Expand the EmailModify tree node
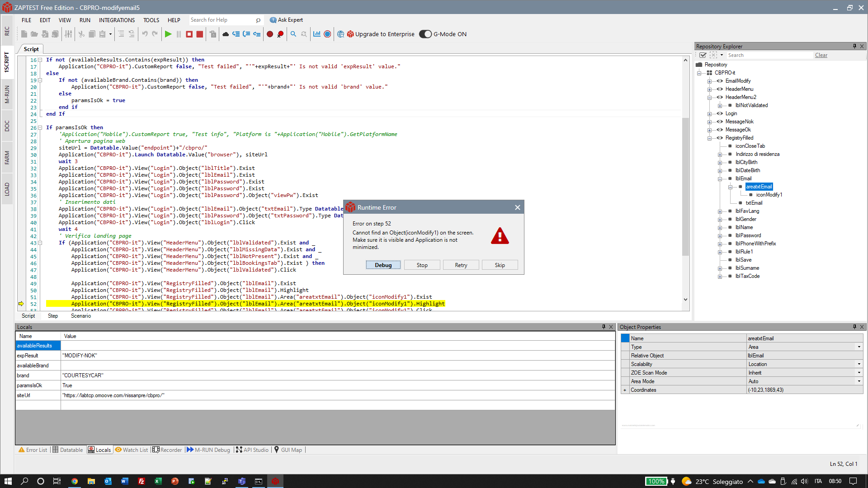This screenshot has width=868, height=488. (710, 81)
